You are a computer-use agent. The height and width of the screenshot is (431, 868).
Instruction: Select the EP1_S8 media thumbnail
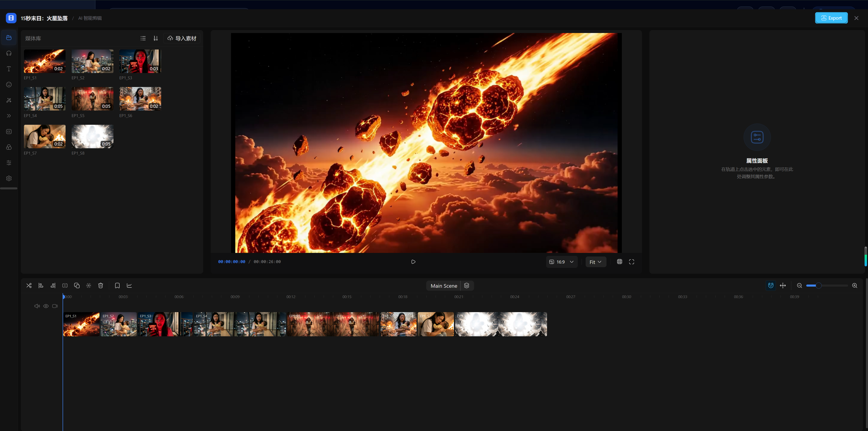[x=92, y=137]
